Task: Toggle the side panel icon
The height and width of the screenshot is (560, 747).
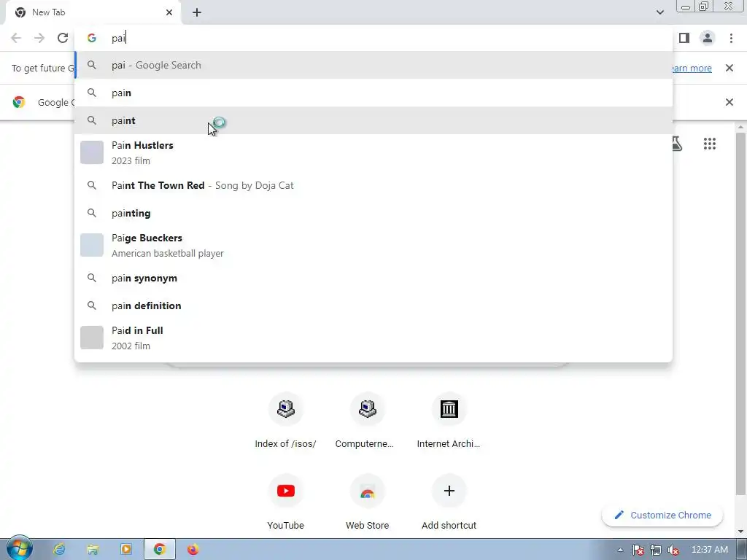Action: 684,38
